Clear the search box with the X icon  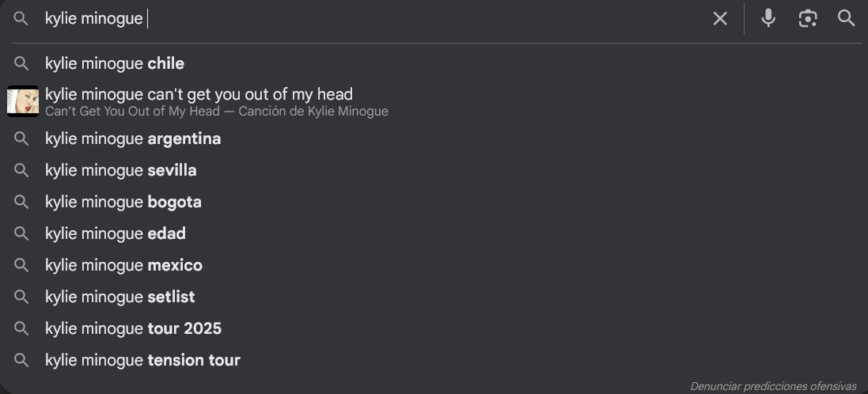720,19
